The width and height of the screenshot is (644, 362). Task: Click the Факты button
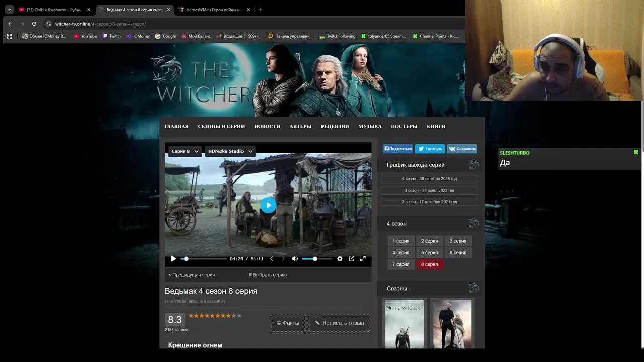tap(288, 323)
